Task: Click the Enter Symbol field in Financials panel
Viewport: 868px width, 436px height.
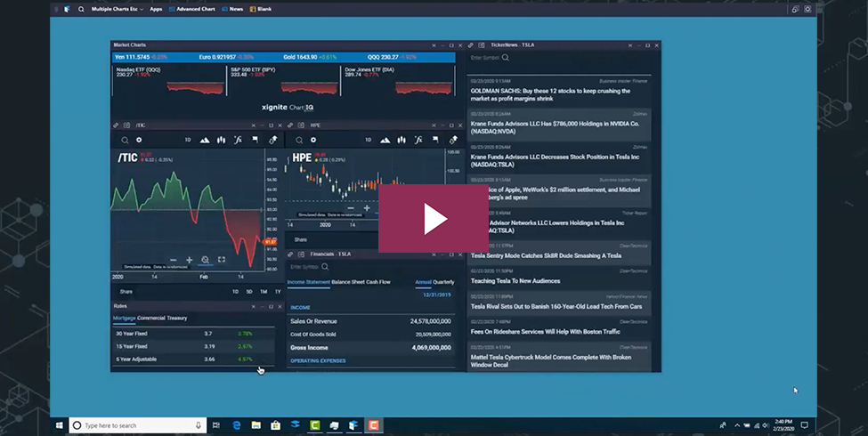Action: 304,267
